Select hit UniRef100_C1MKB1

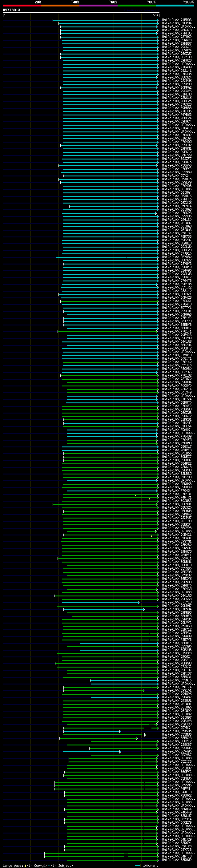point(177,419)
